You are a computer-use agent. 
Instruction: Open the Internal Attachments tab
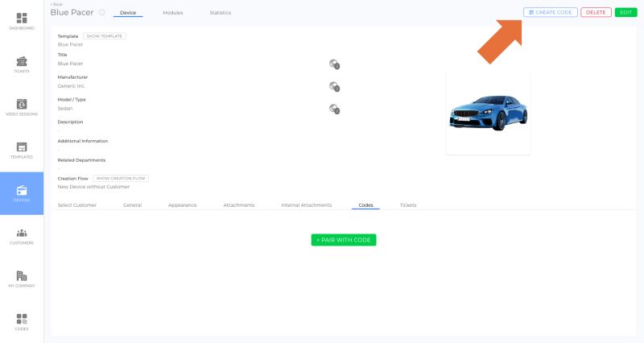(307, 205)
